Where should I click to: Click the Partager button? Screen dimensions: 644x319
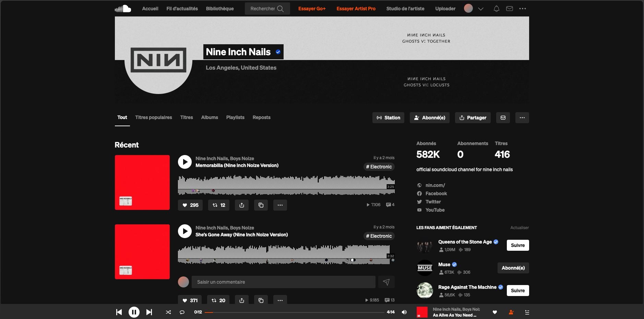(473, 118)
